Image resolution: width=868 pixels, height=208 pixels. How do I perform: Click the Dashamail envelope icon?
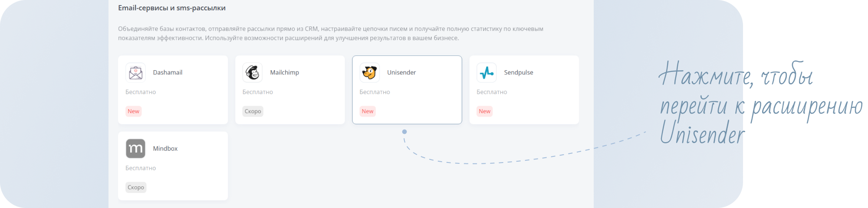tap(135, 73)
